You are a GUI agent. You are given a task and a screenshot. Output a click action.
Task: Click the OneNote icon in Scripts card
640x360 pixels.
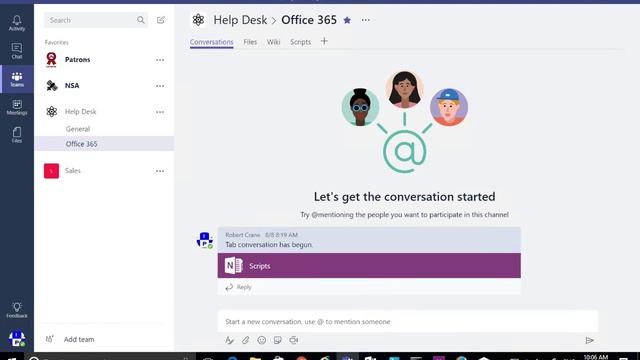[x=233, y=266]
